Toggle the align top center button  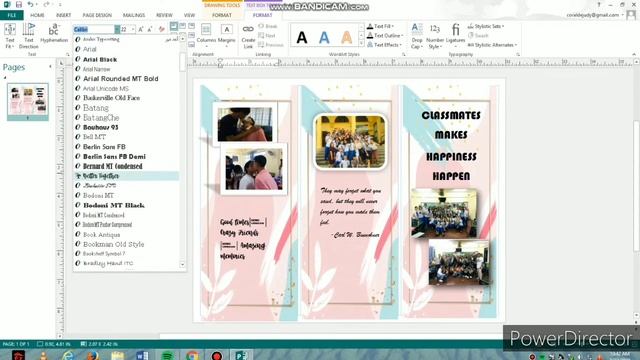point(183,26)
